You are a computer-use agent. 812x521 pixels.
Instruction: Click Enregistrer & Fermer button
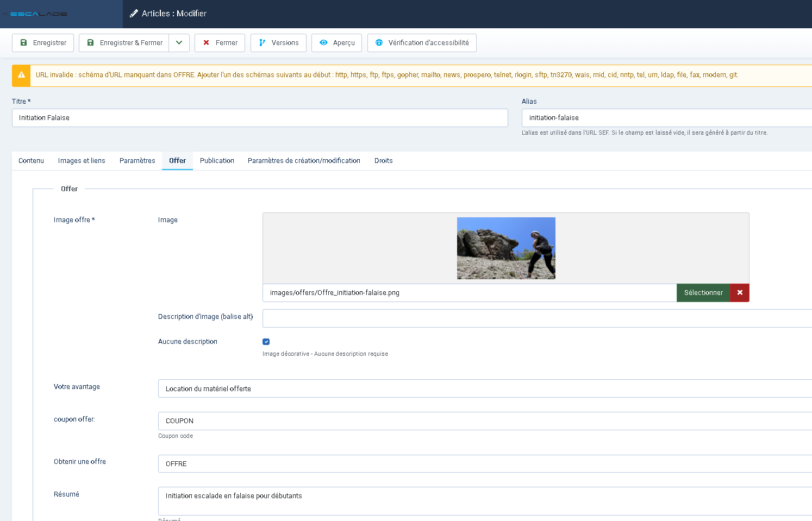click(x=124, y=43)
